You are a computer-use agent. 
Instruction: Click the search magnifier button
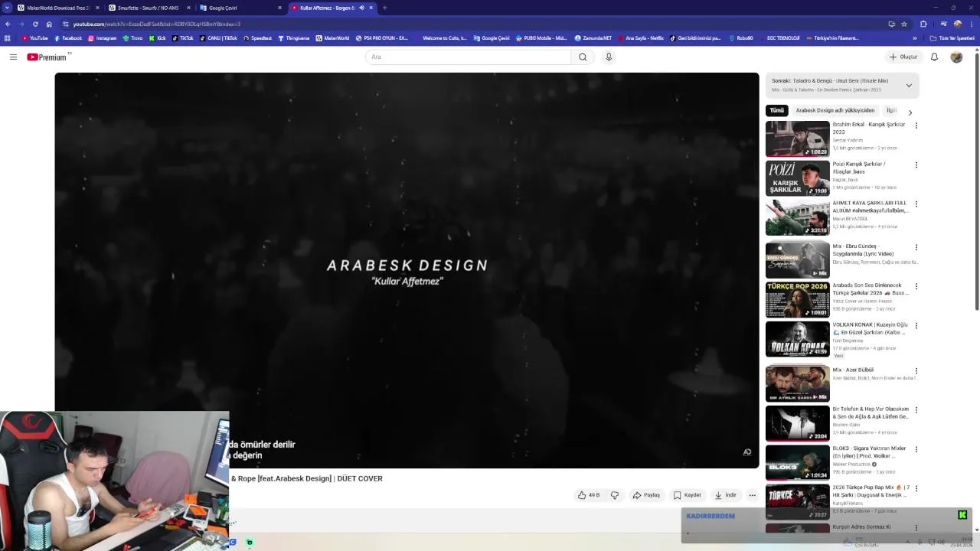click(583, 57)
